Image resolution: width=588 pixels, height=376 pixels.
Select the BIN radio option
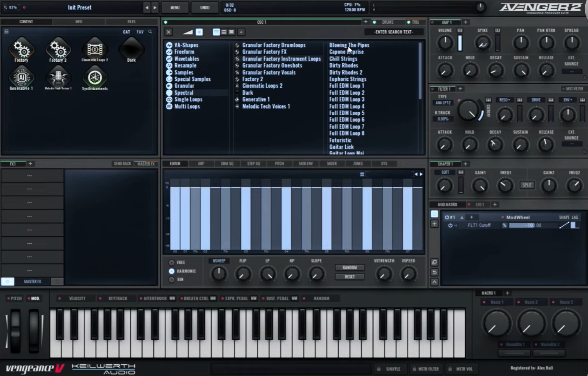(171, 279)
